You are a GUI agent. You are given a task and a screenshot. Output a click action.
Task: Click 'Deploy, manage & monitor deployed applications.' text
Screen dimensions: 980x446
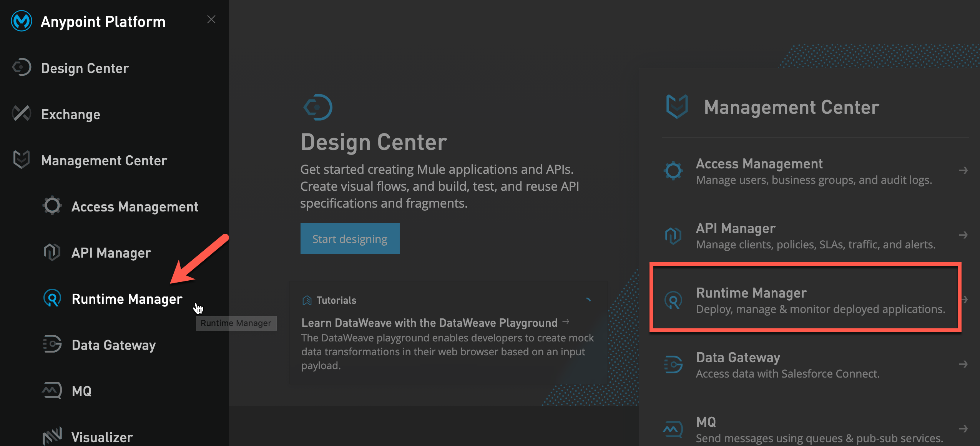(821, 309)
